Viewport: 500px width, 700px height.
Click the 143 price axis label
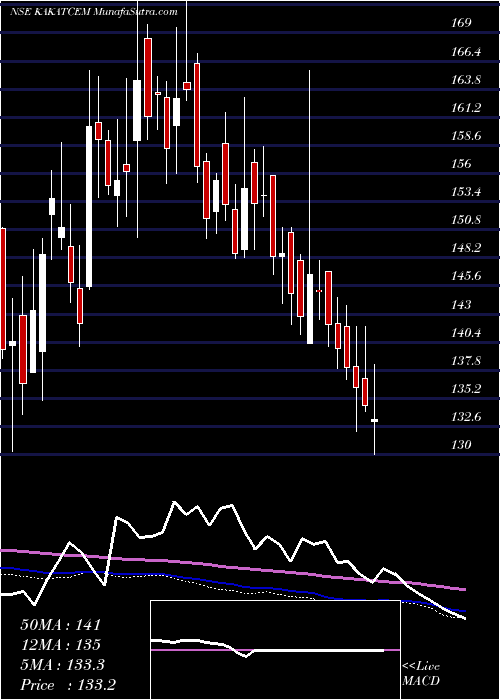click(x=461, y=304)
